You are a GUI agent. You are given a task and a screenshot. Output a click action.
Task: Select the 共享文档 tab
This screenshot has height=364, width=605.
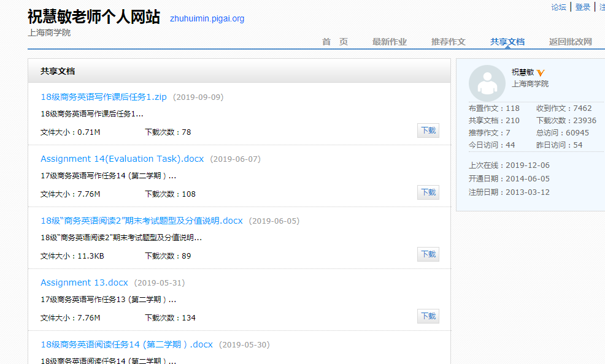(x=507, y=42)
